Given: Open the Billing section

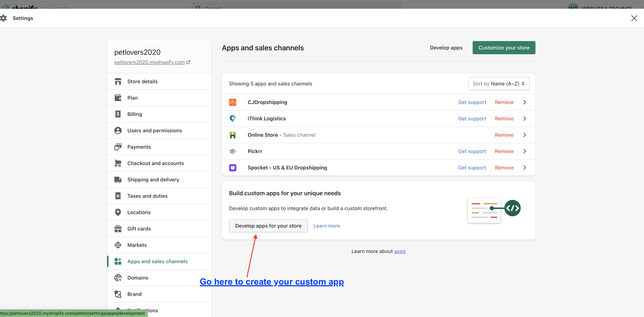Looking at the screenshot, I should [159, 114].
